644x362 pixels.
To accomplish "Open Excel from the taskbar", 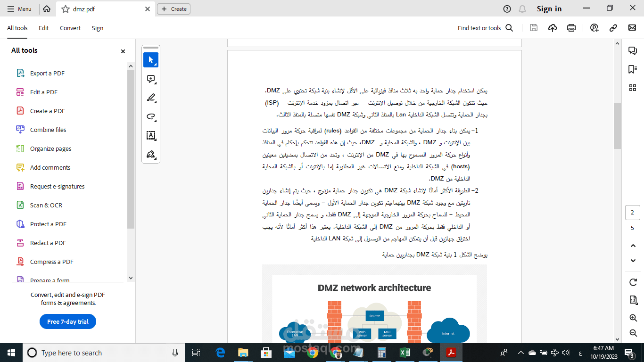I will point(405,353).
